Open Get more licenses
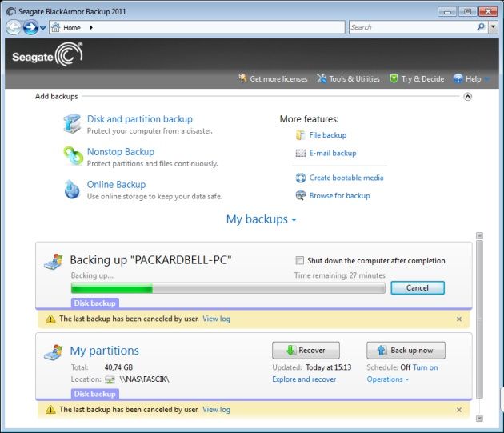 tap(278, 78)
